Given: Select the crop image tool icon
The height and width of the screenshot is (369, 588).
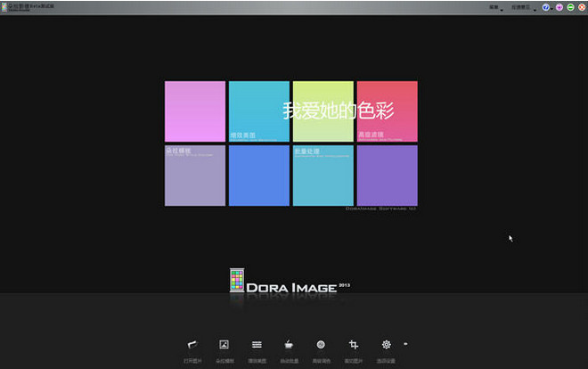Looking at the screenshot, I should (354, 344).
